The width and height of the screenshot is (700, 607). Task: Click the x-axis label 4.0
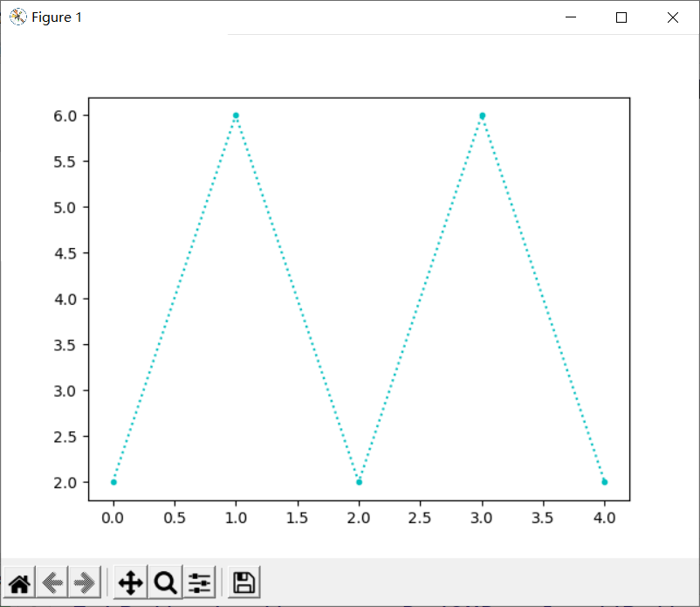point(605,518)
